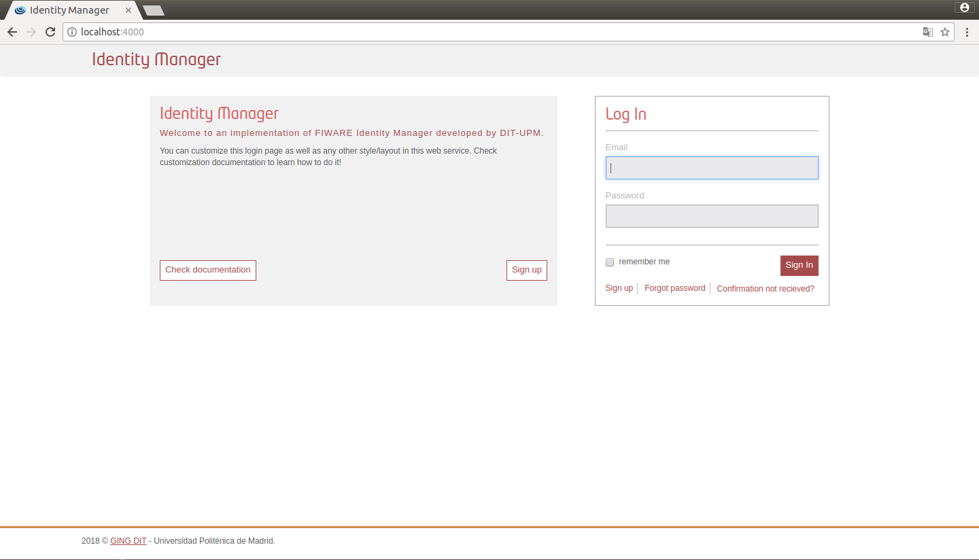
Task: Focus the Email input field
Action: point(712,168)
